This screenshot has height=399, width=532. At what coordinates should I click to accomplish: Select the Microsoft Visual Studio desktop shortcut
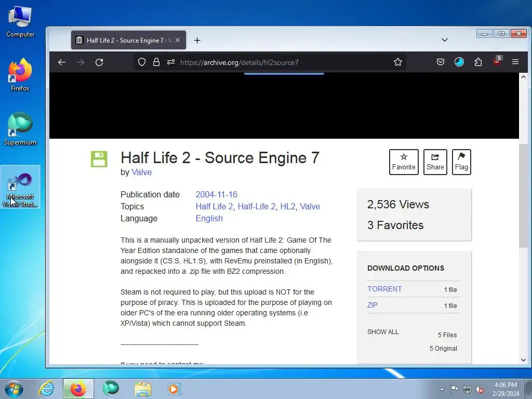pyautogui.click(x=20, y=187)
